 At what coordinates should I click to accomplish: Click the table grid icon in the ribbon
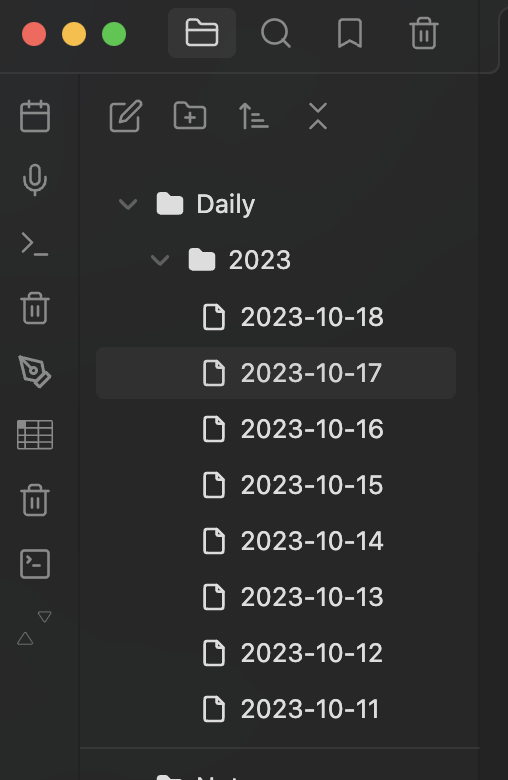35,435
